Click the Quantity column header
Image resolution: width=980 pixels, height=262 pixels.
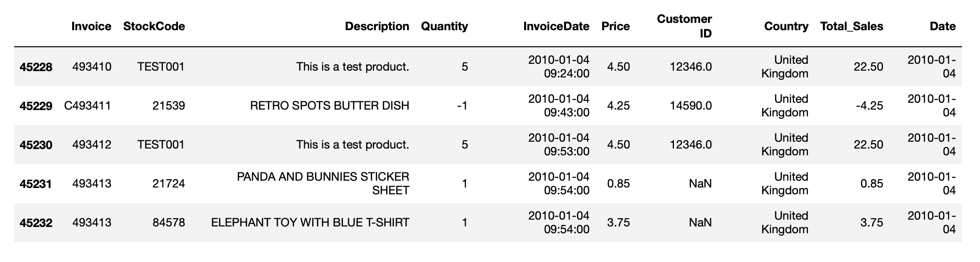(x=444, y=26)
